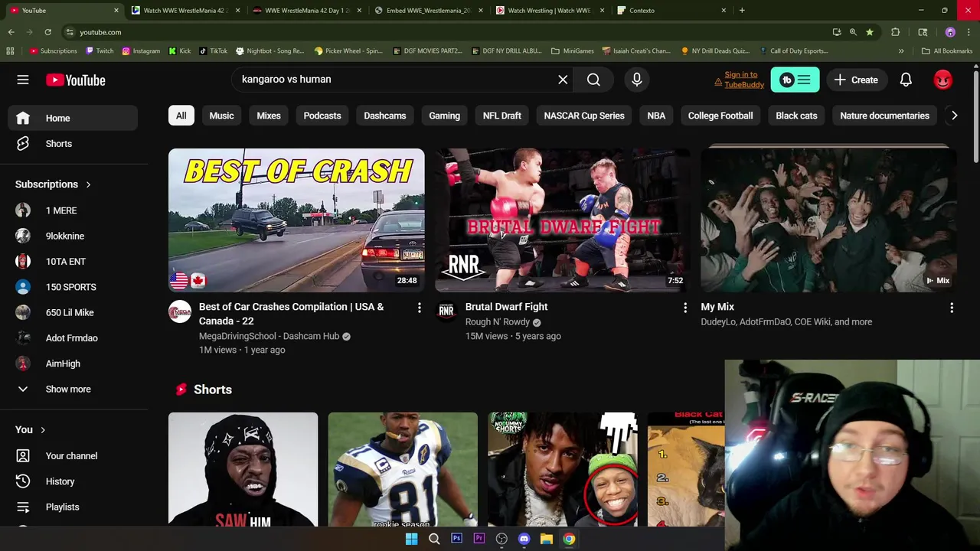Screen dimensions: 980x551
Task: Select the NASCAR Cup Series chip
Action: [584, 116]
